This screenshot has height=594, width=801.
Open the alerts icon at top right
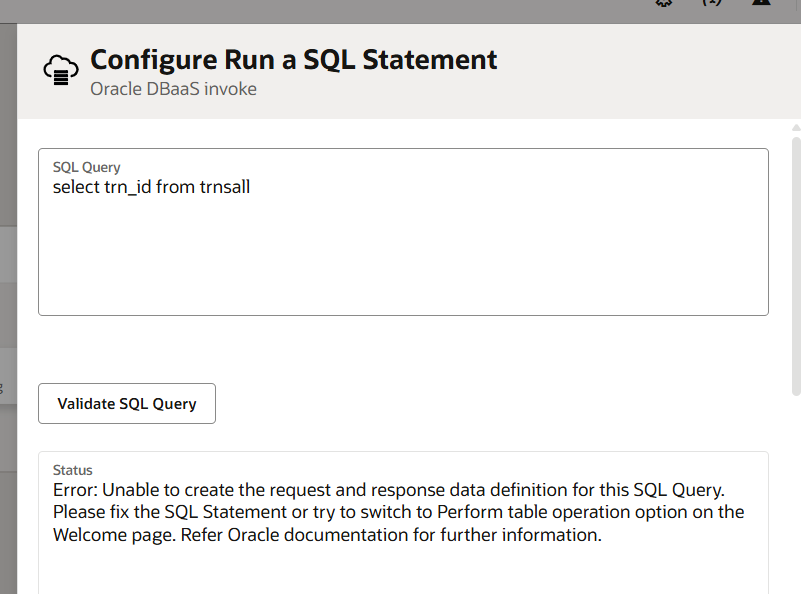pyautogui.click(x=761, y=5)
